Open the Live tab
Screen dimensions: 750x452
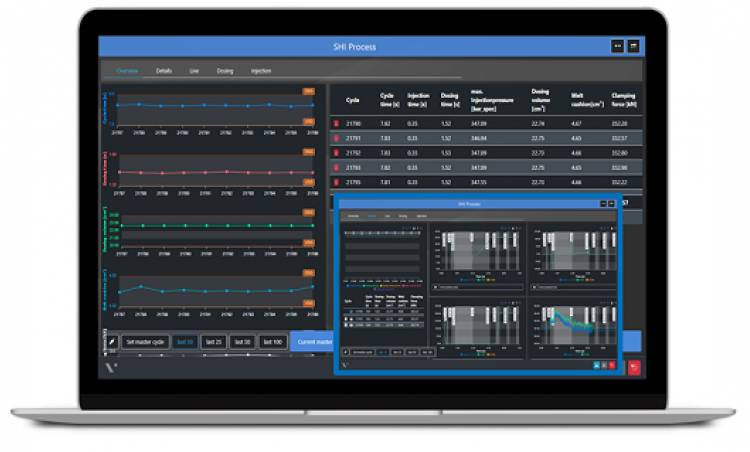tap(194, 72)
